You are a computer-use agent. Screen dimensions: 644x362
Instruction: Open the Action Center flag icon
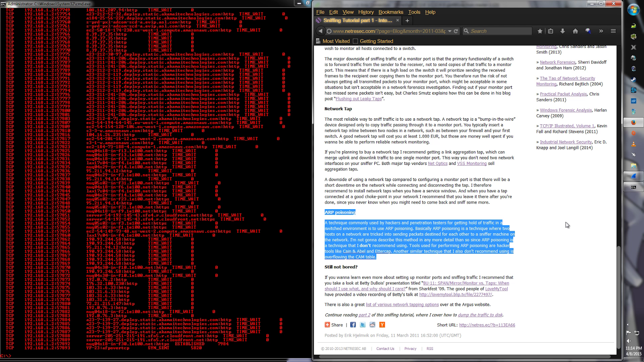(628, 333)
